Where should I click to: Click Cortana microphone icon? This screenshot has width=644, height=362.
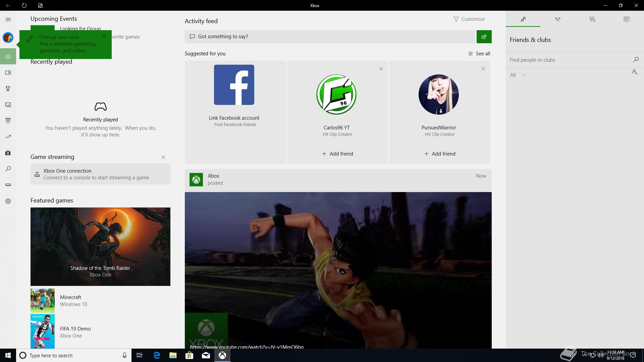click(124, 355)
